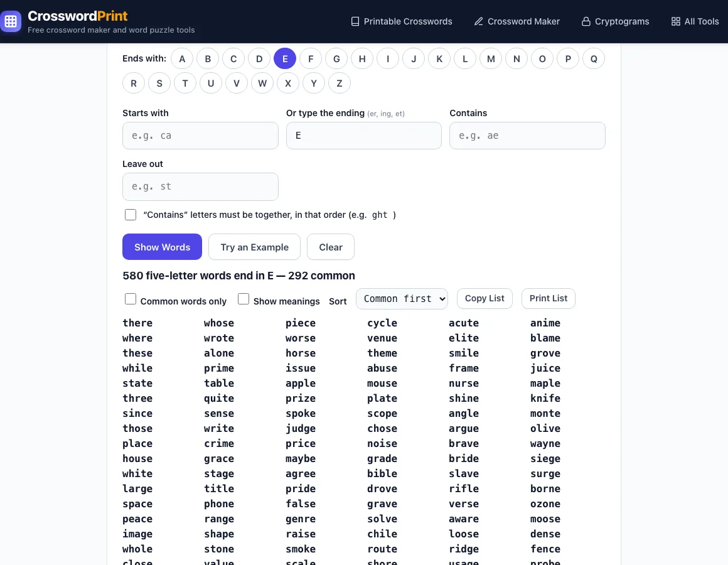Click the Leave out input box
Viewport: 728px width, 565px height.
pos(201,186)
